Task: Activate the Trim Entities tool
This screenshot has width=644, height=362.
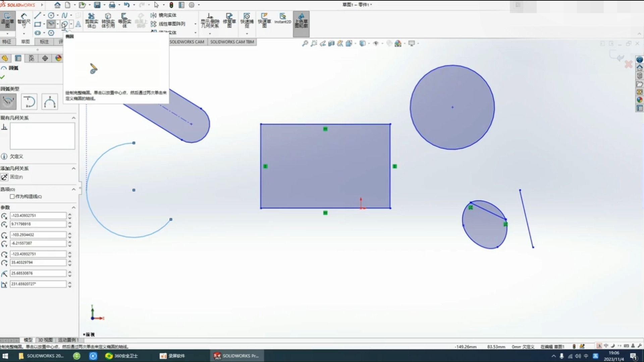Action: (x=91, y=21)
